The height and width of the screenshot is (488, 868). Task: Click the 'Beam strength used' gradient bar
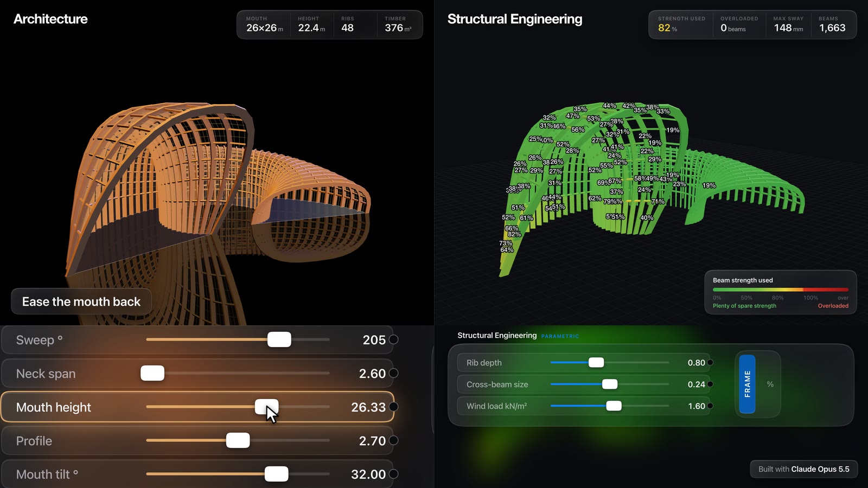781,290
